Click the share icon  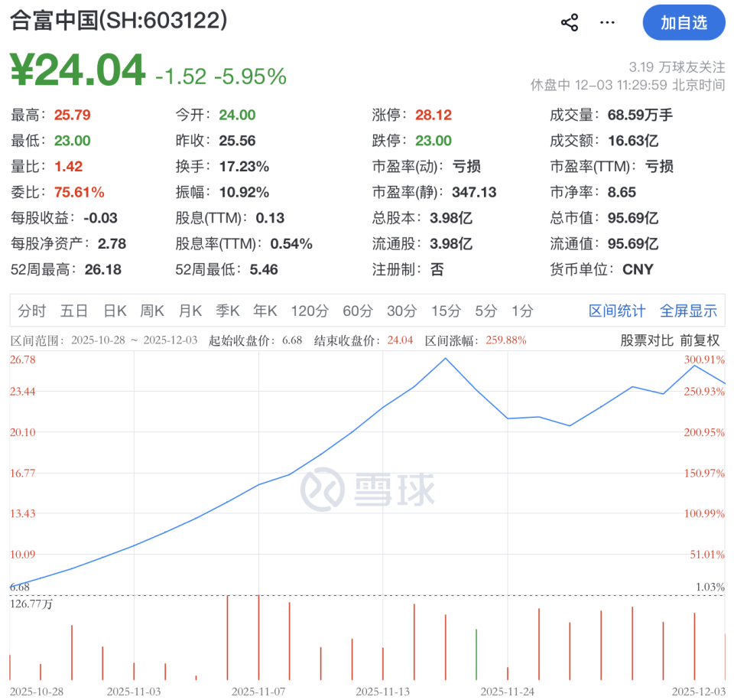pos(568,22)
